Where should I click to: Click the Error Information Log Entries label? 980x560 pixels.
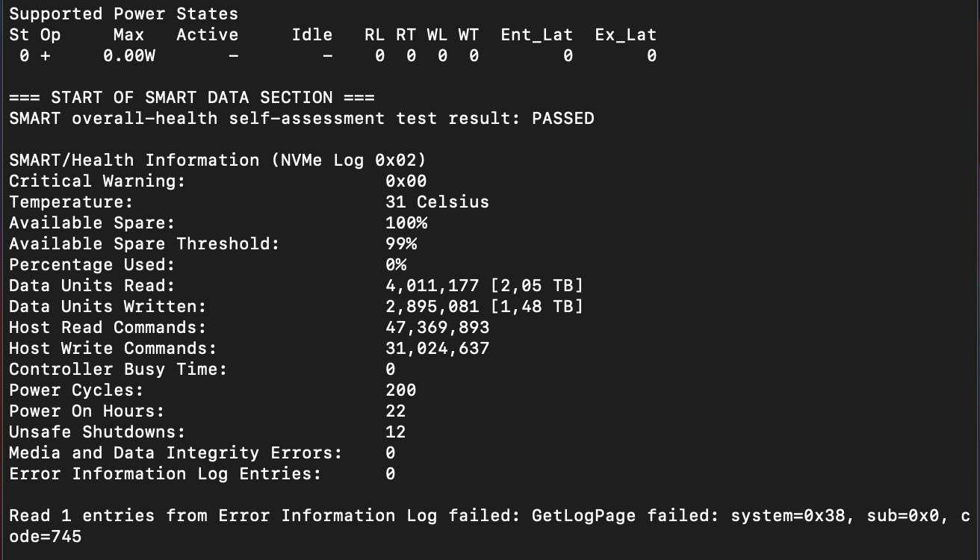click(x=165, y=474)
